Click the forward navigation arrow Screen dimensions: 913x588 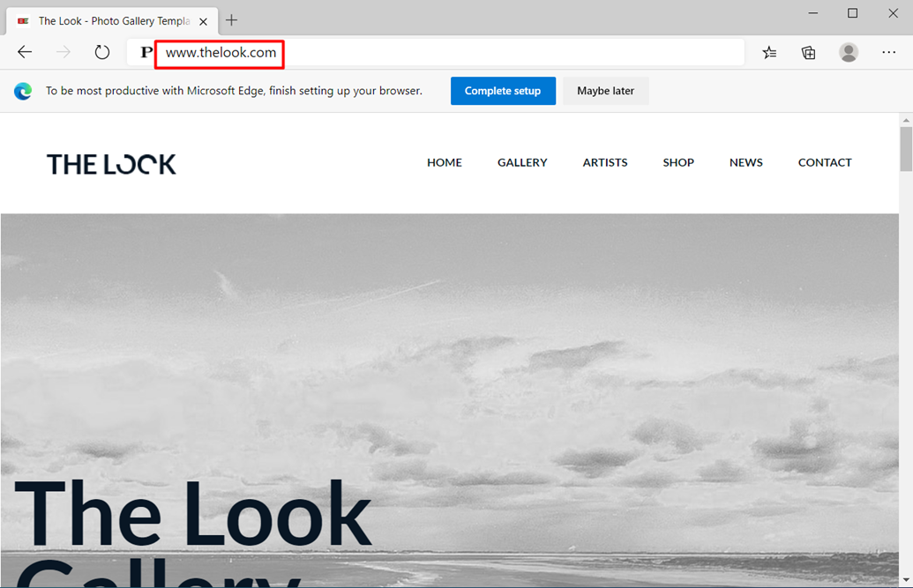[x=63, y=52]
